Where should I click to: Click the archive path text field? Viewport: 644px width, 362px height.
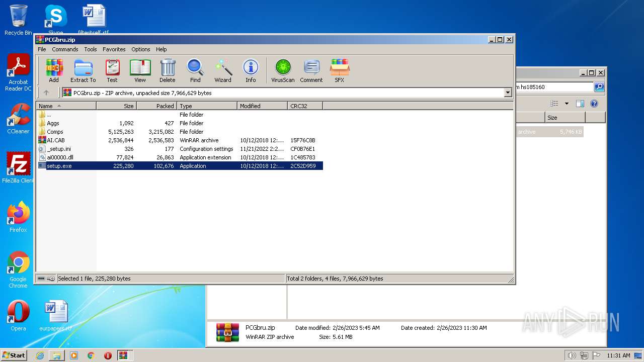pyautogui.click(x=282, y=93)
